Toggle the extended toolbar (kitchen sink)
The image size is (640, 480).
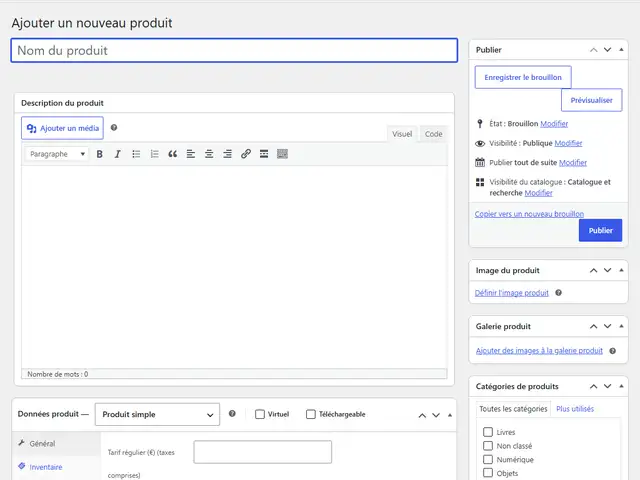point(282,154)
